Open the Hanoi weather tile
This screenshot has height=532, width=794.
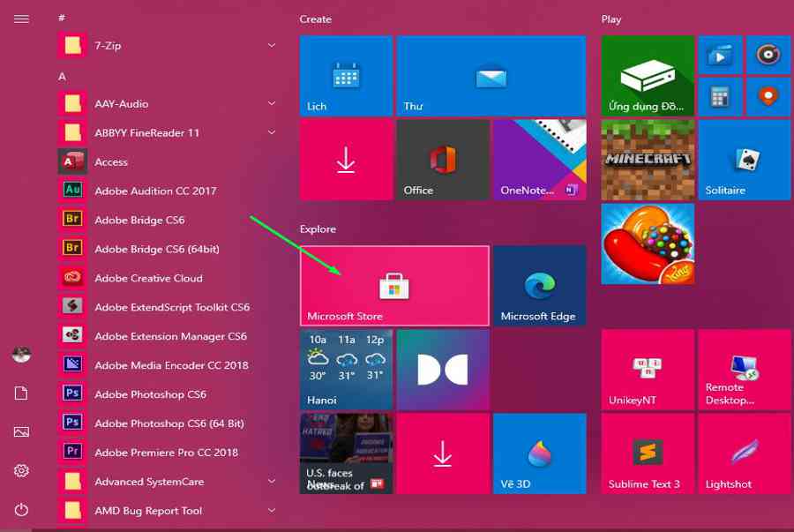pos(345,370)
